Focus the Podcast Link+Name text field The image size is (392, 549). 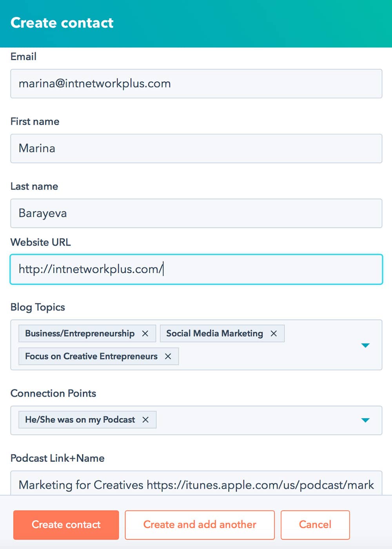196,484
